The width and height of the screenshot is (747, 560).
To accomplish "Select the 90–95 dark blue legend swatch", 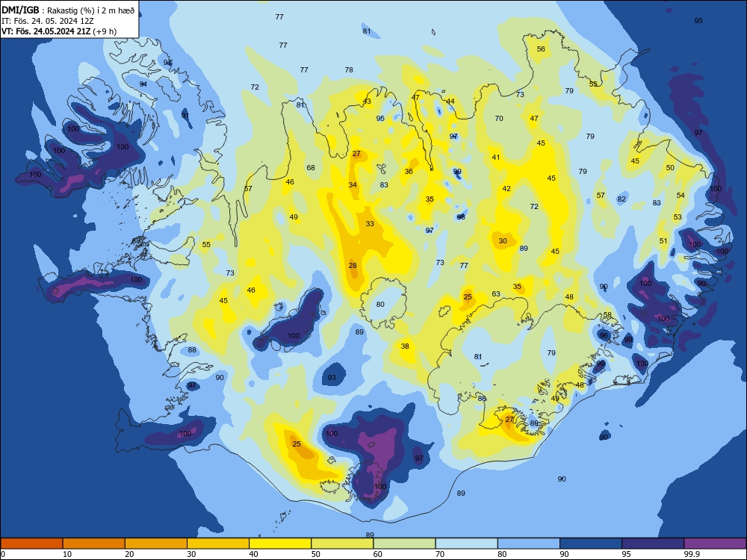I will pyautogui.click(x=591, y=544).
